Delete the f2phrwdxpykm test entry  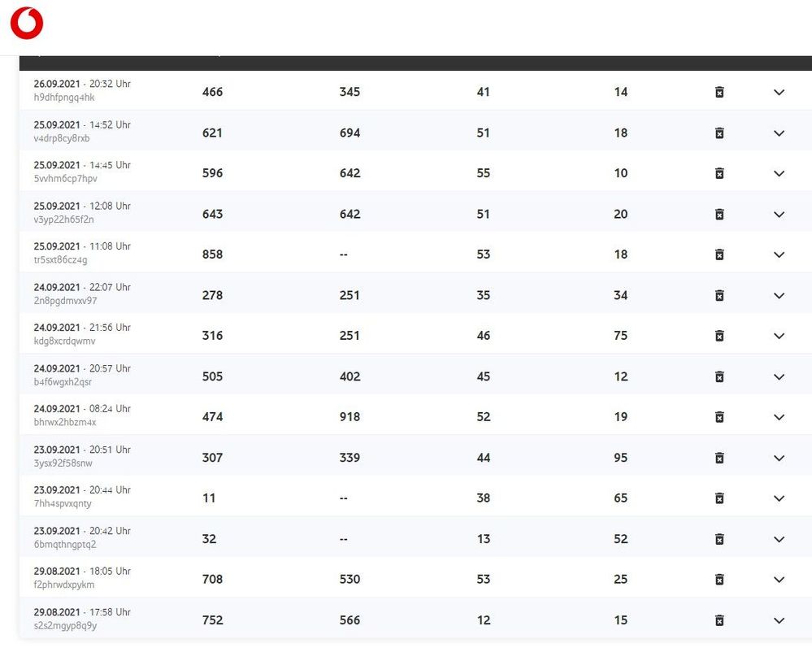[x=719, y=580]
